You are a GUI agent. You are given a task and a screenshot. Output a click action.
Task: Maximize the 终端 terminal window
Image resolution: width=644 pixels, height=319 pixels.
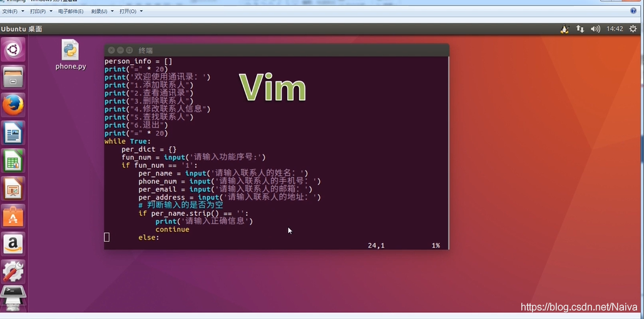[130, 50]
